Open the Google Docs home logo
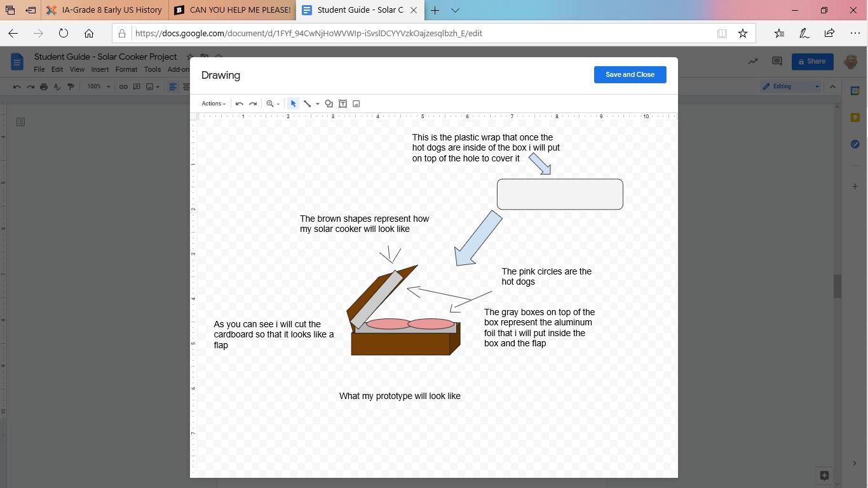Screen dimensions: 868x488 tap(17, 62)
